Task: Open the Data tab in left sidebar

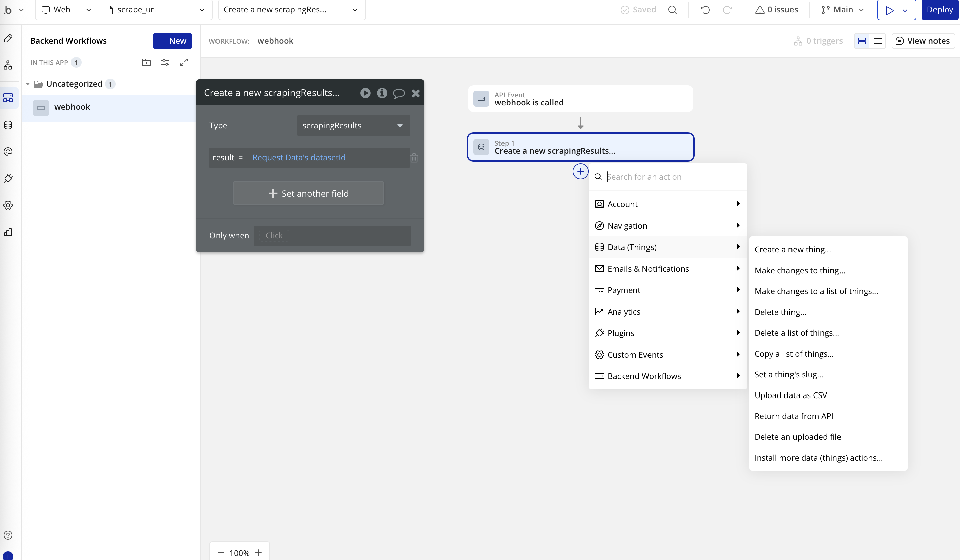Action: [x=8, y=125]
